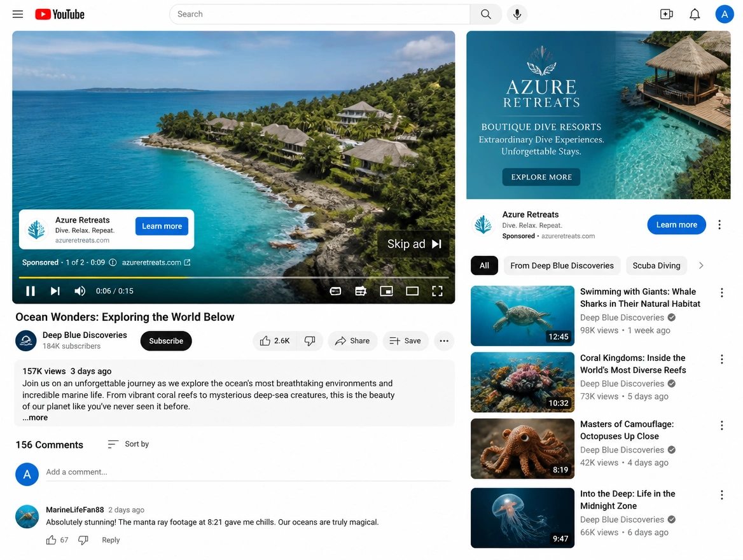Open account avatar menu in header
Screen dimensions: 743x560
tap(724, 14)
